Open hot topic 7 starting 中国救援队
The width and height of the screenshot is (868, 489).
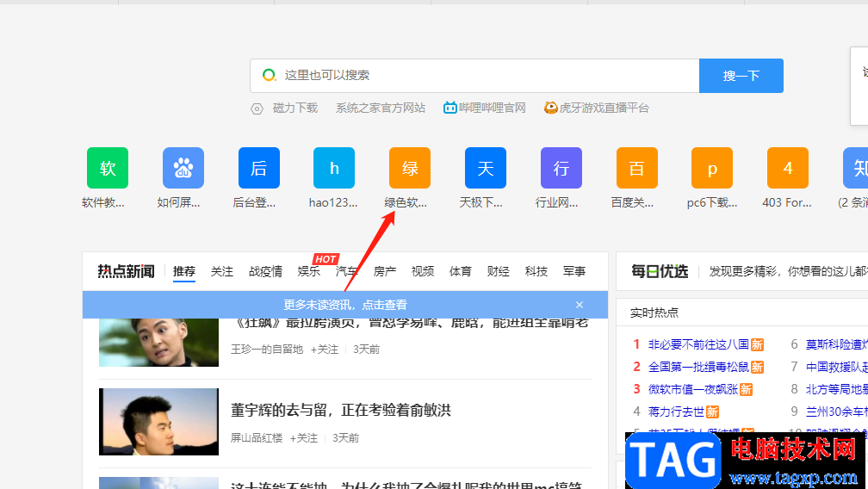point(836,367)
